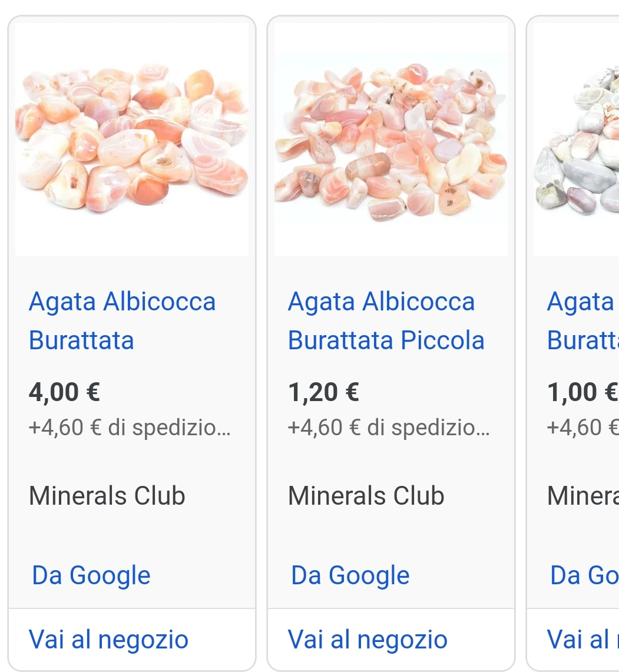
Task: Open the Agata Albicocca Burattata product image
Action: click(x=132, y=139)
